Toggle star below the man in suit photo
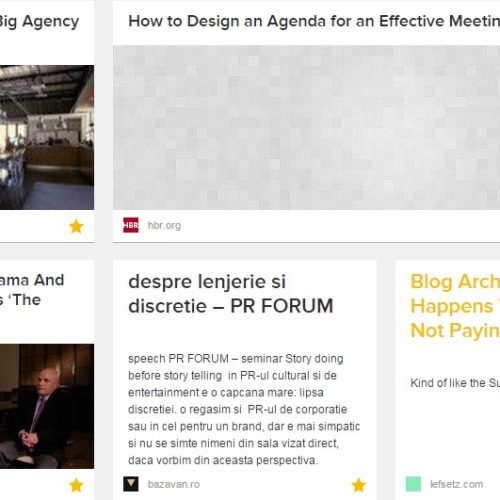The height and width of the screenshot is (500, 500). pyautogui.click(x=76, y=485)
